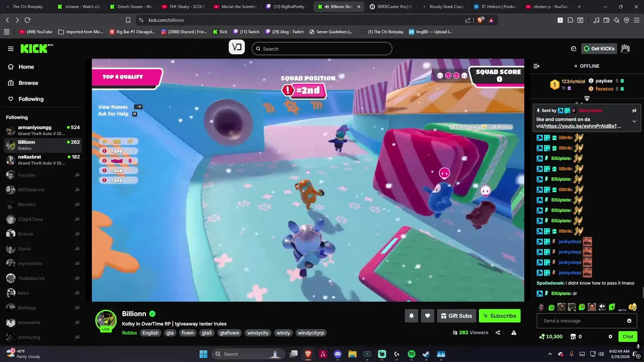Click foxxccc on the leaderboard

click(604, 89)
